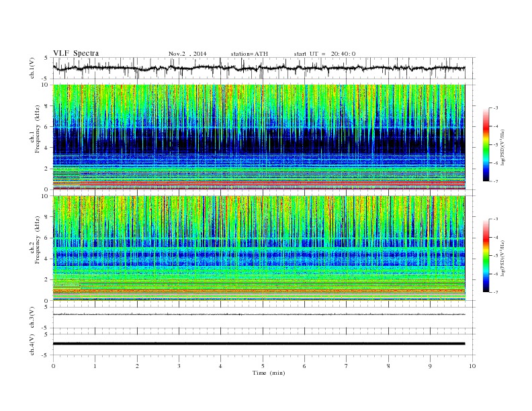Click the time axis tick label "6"
Image resolution: width=532 pixels, height=411 pixels.
(x=304, y=366)
